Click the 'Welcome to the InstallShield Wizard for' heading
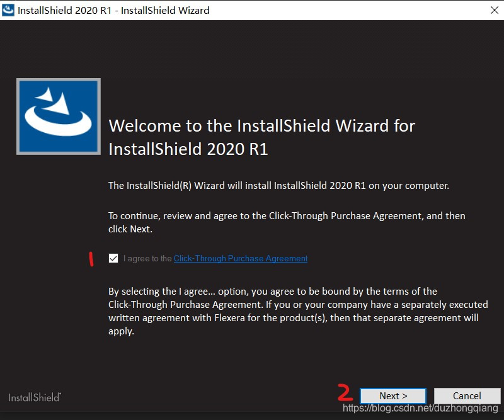 (x=261, y=126)
